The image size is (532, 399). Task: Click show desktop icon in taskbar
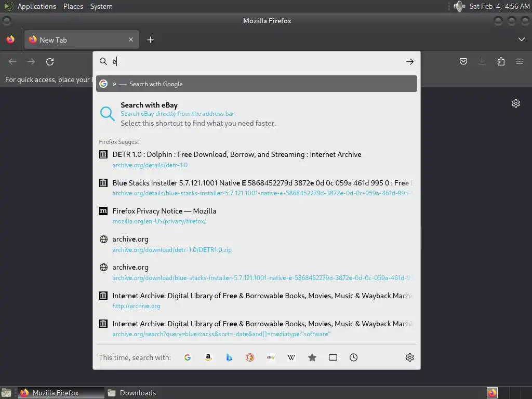click(x=6, y=393)
